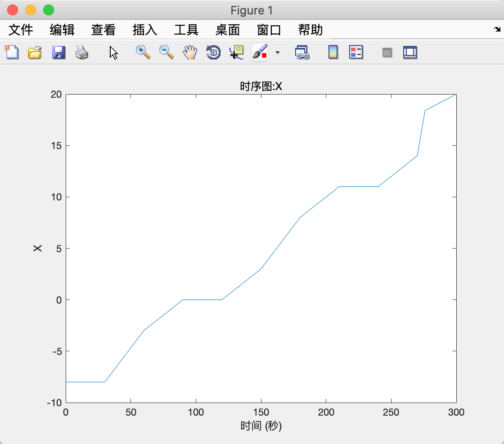Show Plot Tools and dock figure

(410, 52)
